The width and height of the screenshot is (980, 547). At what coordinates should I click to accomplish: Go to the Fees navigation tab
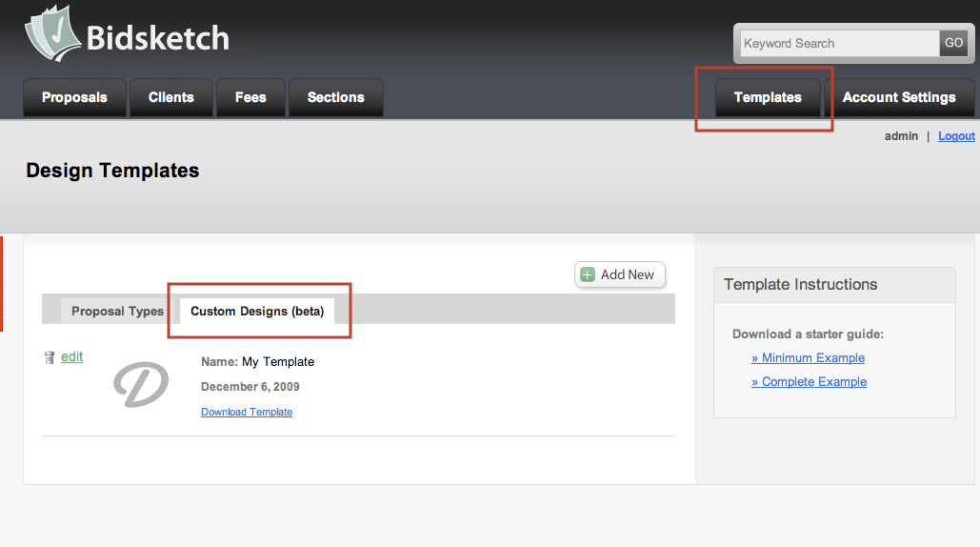[250, 97]
